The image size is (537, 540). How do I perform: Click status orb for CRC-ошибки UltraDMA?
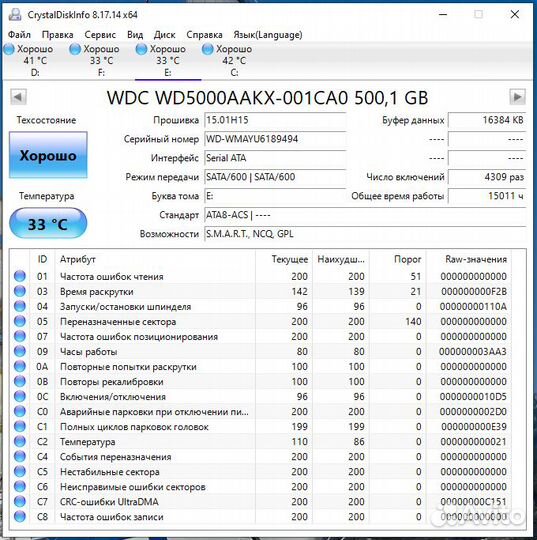pos(20,502)
